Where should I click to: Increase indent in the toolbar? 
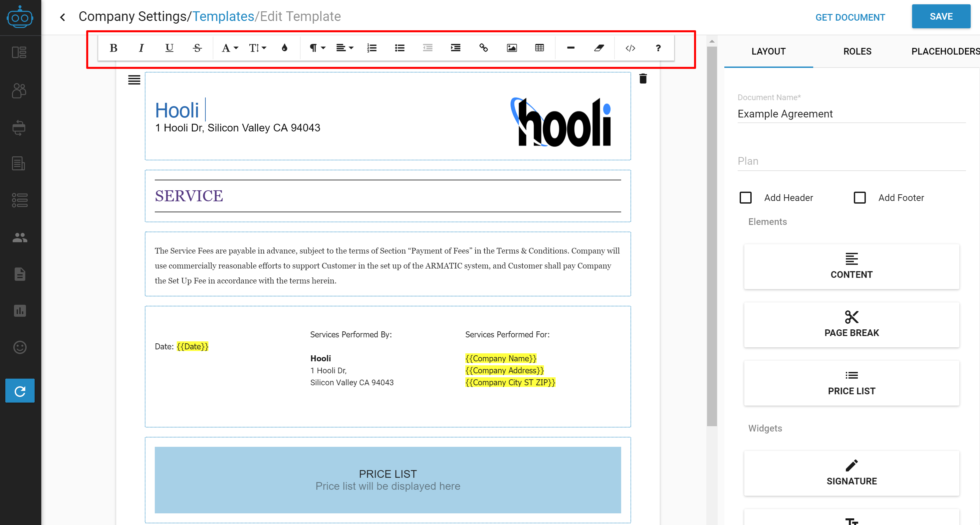click(455, 48)
